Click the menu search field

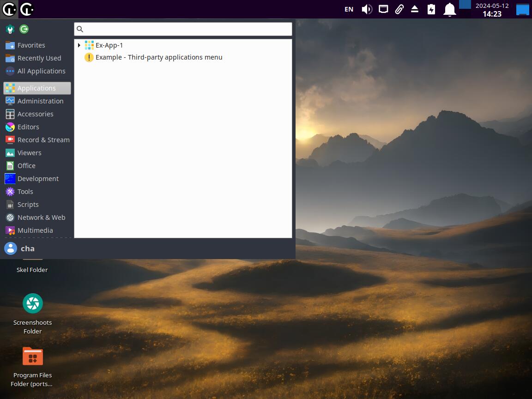183,29
